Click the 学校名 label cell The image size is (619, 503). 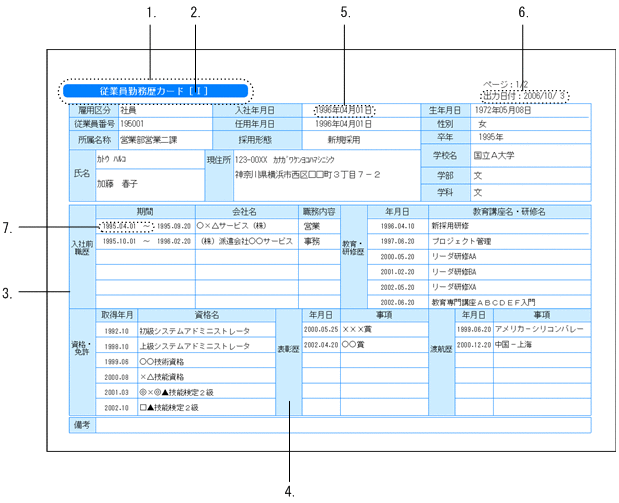coord(445,156)
